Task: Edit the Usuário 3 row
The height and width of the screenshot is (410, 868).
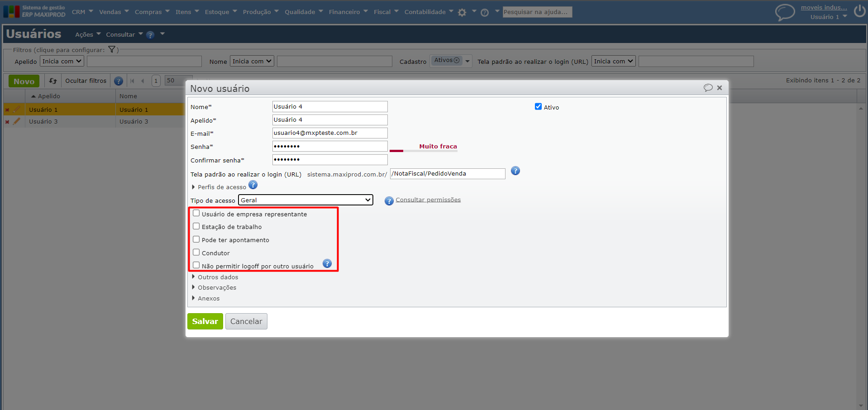Action: (17, 121)
